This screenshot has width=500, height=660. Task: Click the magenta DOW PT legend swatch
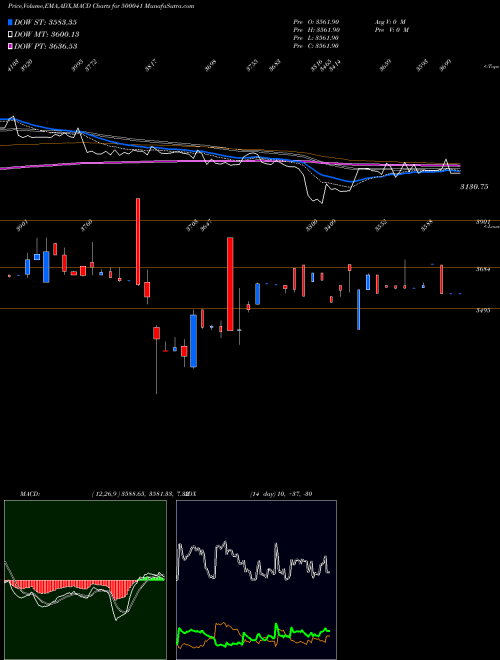click(x=10, y=46)
